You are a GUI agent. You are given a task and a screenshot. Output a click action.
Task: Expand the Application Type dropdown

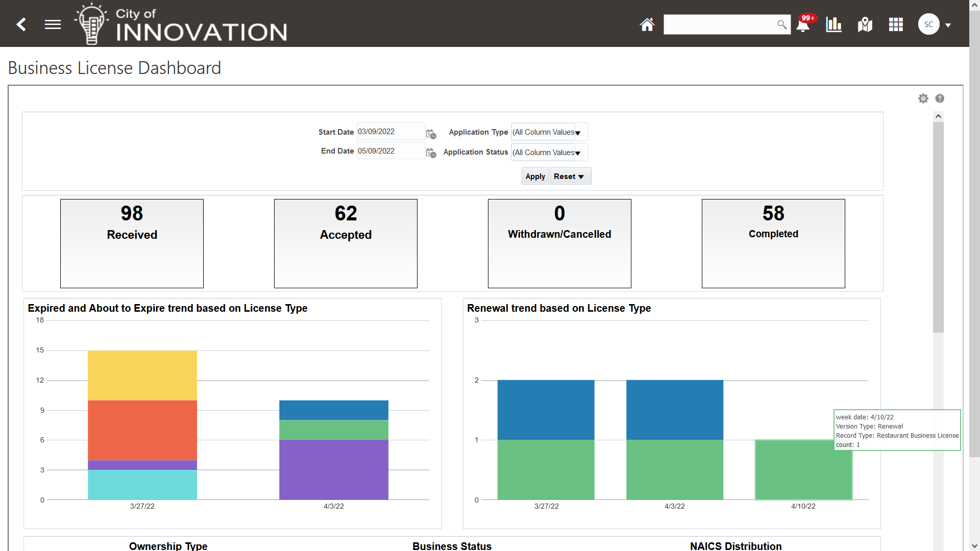tap(578, 133)
